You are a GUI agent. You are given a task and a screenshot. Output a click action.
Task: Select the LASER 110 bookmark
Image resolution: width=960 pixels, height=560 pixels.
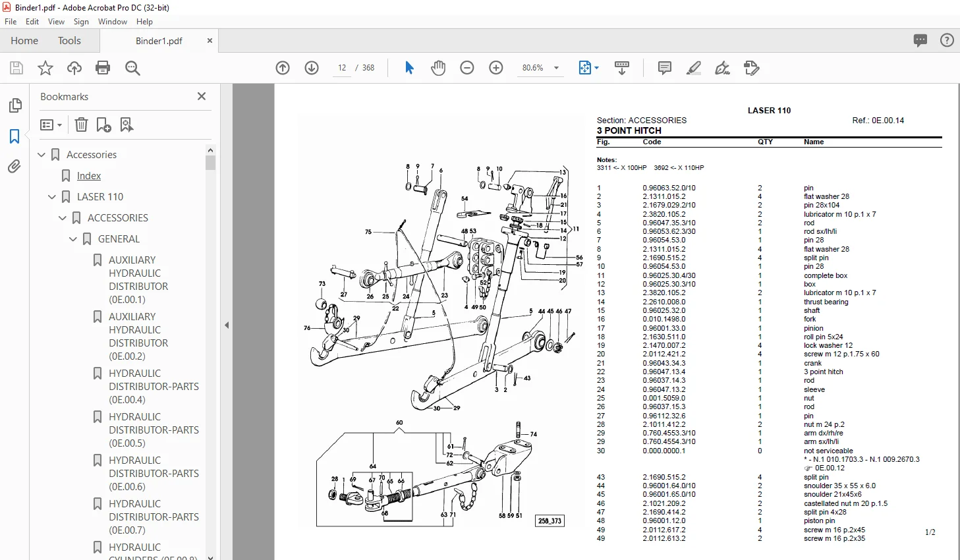(x=100, y=197)
